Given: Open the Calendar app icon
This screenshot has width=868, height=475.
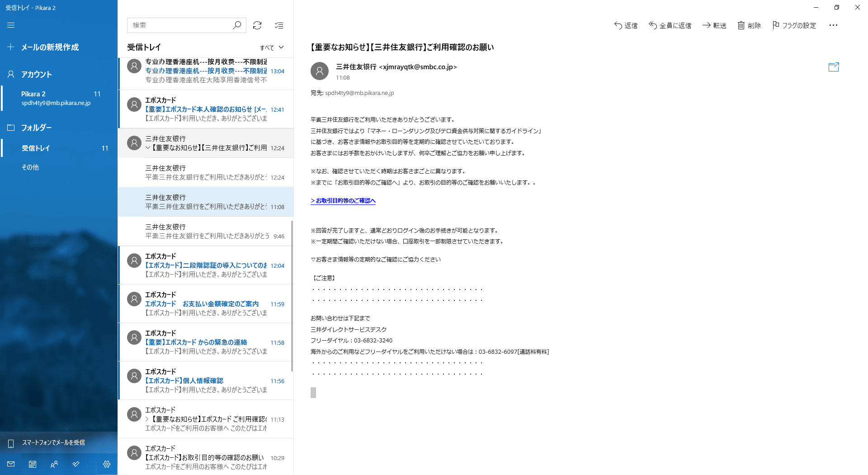Looking at the screenshot, I should click(33, 464).
